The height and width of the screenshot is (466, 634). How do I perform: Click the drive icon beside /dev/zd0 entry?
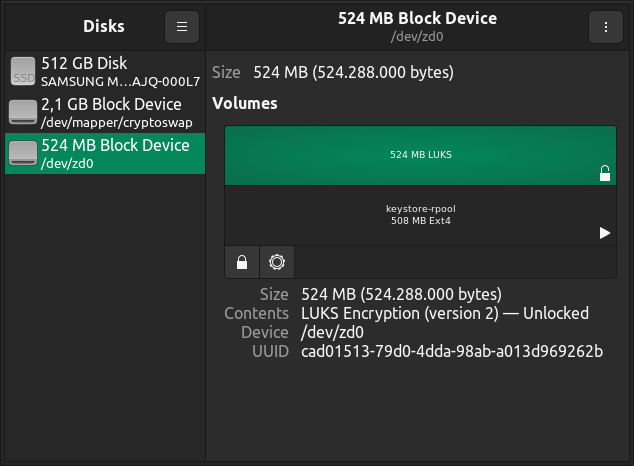23,153
